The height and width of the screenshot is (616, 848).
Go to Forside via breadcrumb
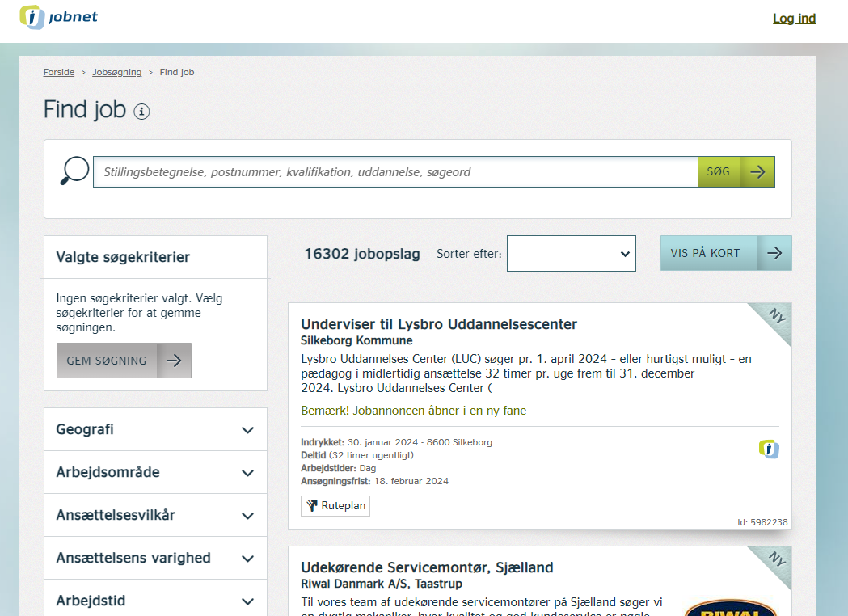[58, 72]
